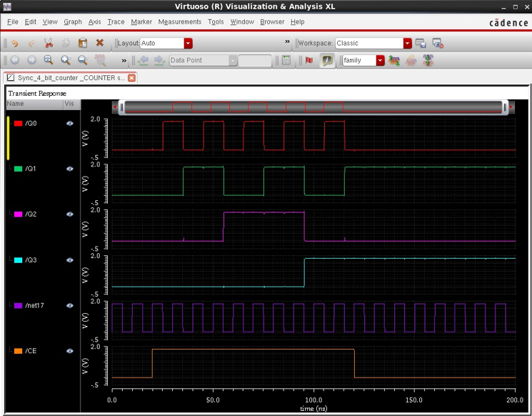The height and width of the screenshot is (416, 532).
Task: Click the next data point arrow
Action: click(x=159, y=60)
